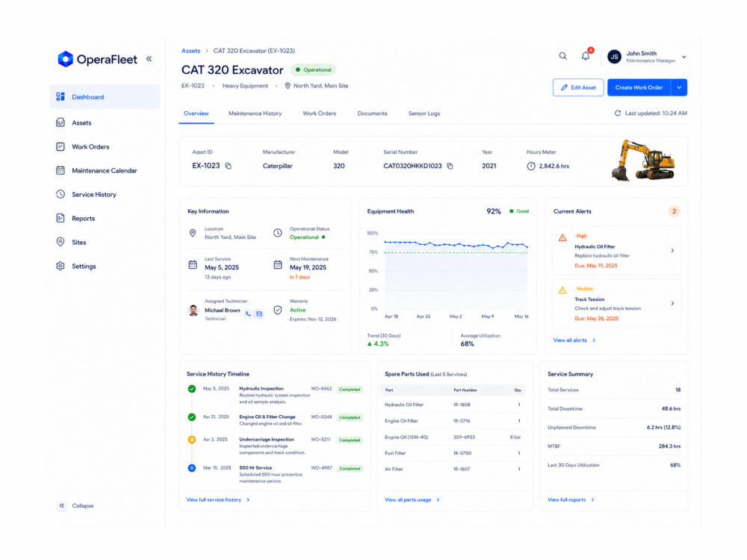This screenshot has width=747, height=560.
Task: Click green check marker for May 5 service
Action: click(191, 389)
